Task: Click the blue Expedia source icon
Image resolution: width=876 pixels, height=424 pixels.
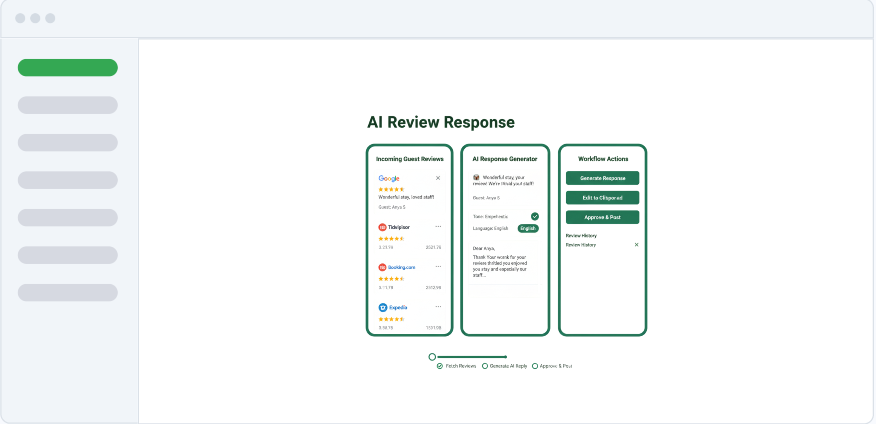Action: (382, 307)
